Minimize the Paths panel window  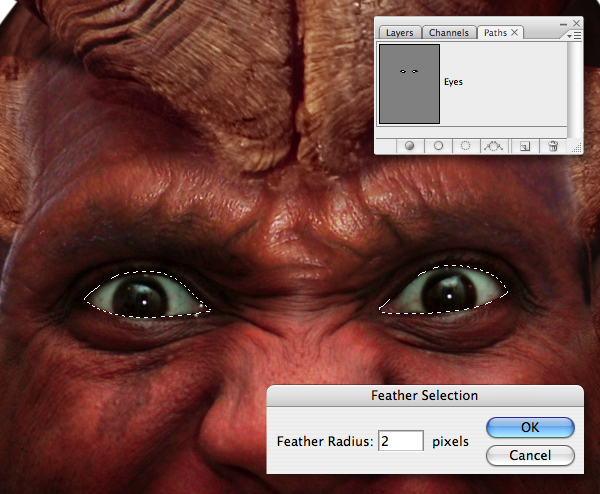click(563, 24)
